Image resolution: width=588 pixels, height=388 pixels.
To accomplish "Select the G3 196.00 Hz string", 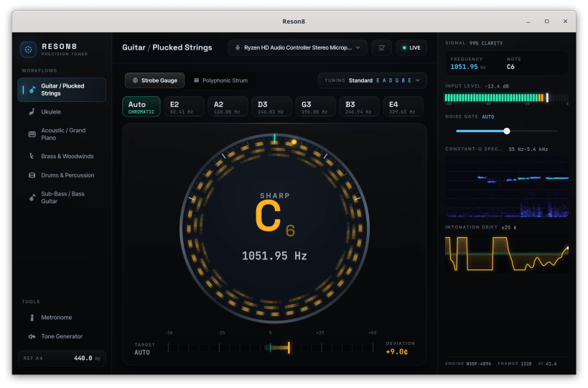I will 316,106.
